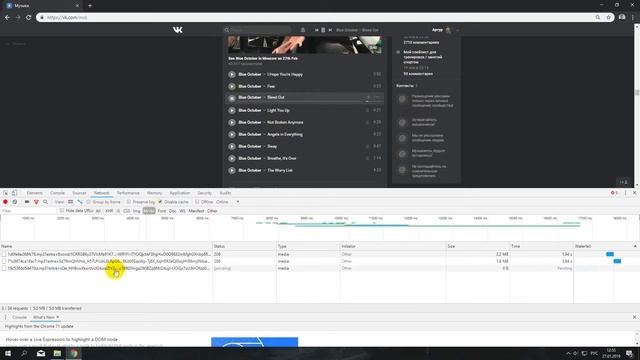Image resolution: width=640 pixels, height=360 pixels.
Task: Skip to previous track in VK header player
Action: point(316,30)
